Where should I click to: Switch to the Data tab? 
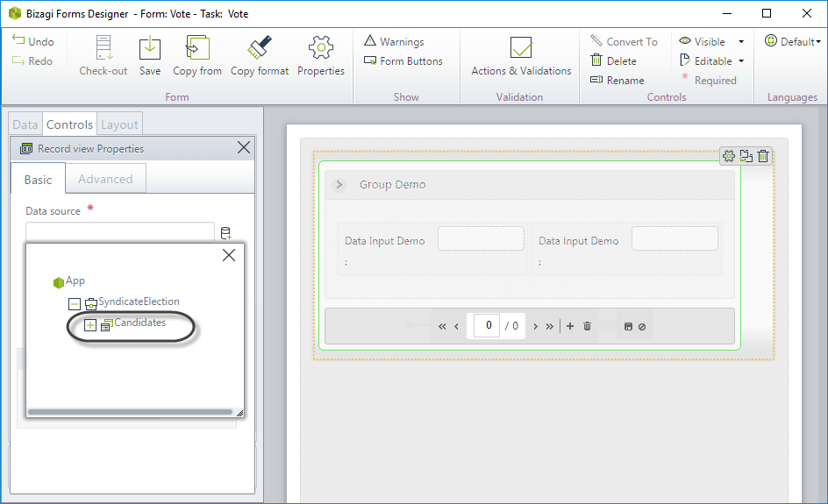click(25, 124)
